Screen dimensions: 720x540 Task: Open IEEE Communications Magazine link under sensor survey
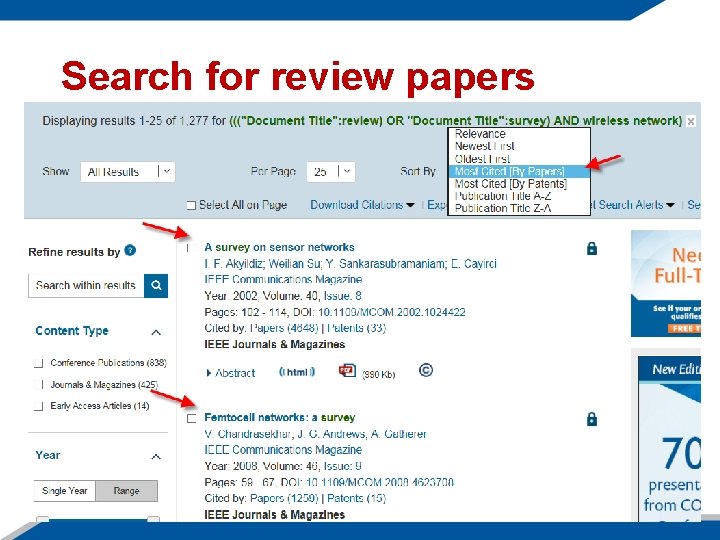point(283,279)
